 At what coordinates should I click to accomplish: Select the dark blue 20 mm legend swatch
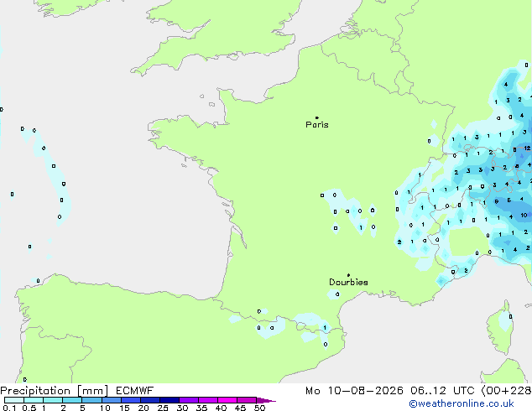[150, 400]
